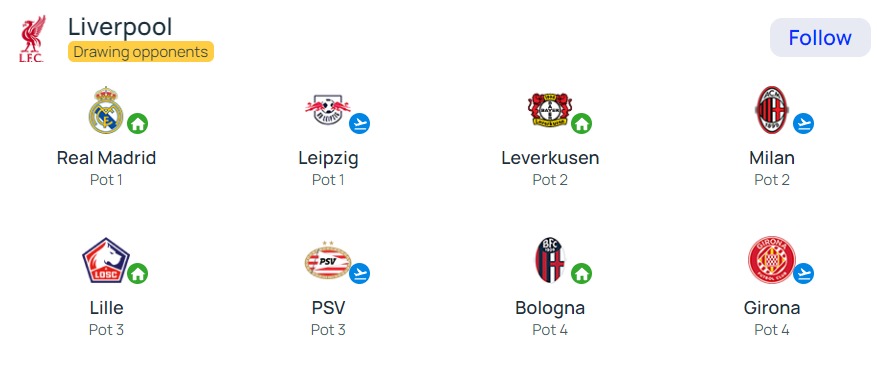Click the home icon beside Real Madrid
Screen dimensions: 877x376
(138, 124)
